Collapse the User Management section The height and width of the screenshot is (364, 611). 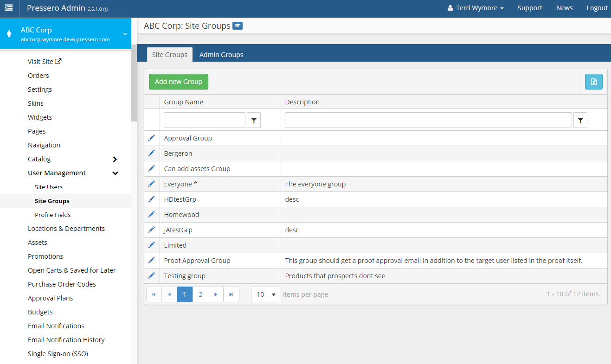click(115, 173)
